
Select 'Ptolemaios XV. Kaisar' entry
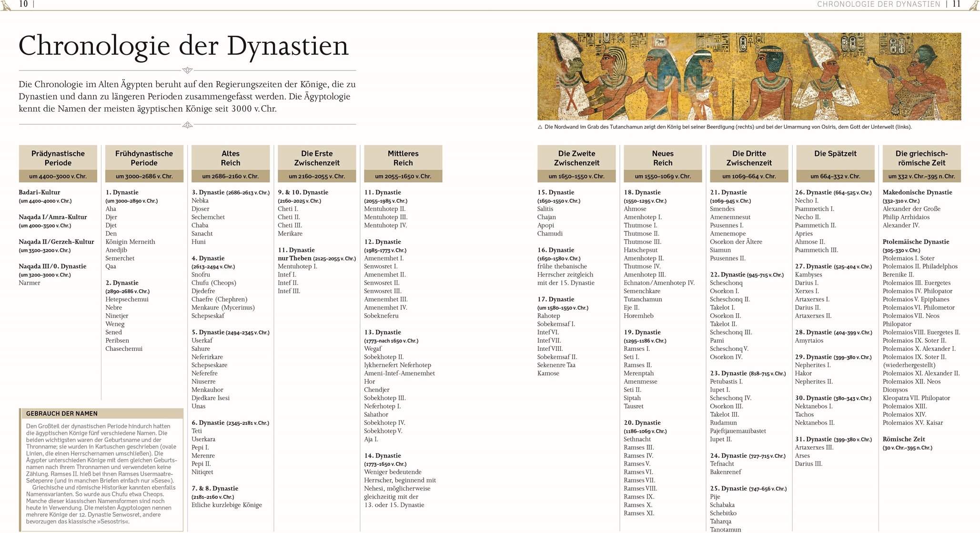913,422
